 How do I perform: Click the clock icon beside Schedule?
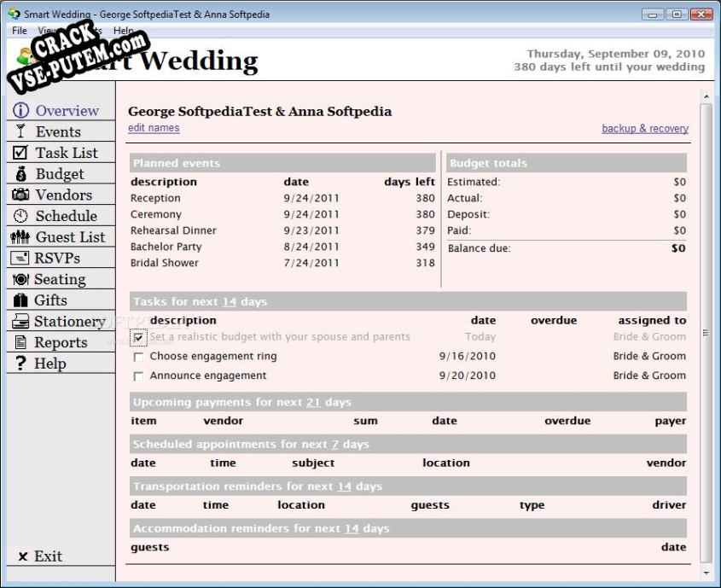coord(20,216)
